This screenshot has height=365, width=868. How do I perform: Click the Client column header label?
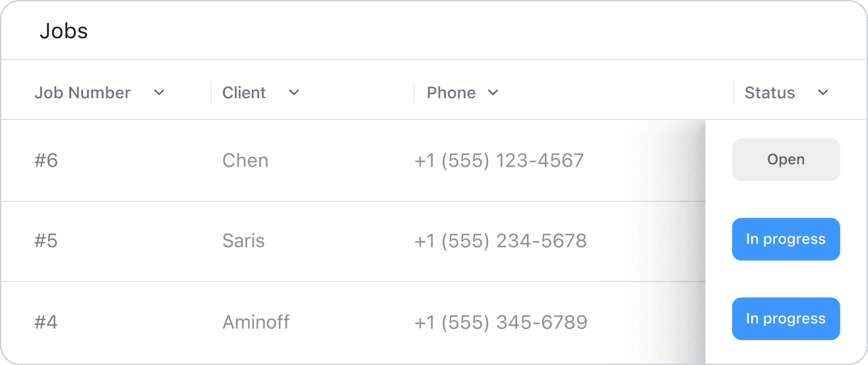[x=244, y=93]
